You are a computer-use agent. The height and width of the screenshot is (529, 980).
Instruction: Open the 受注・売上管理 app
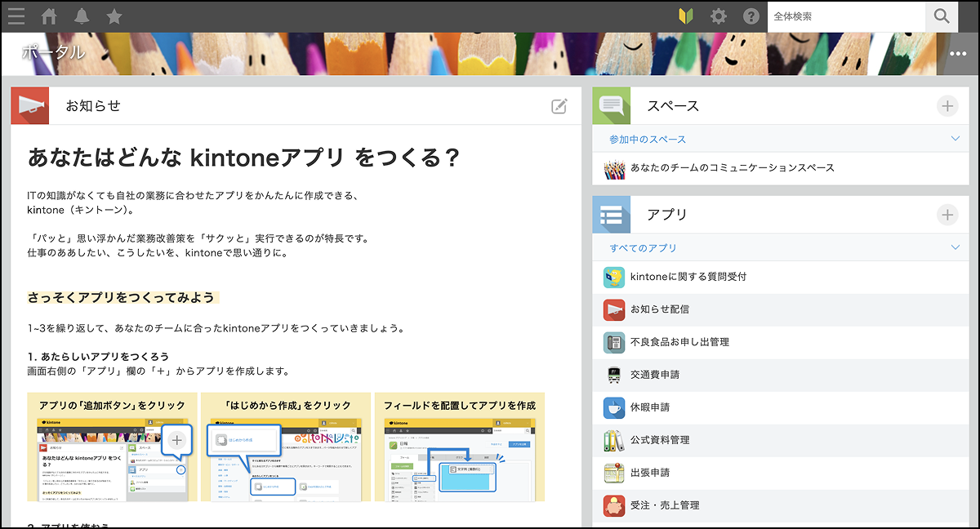pos(664,505)
